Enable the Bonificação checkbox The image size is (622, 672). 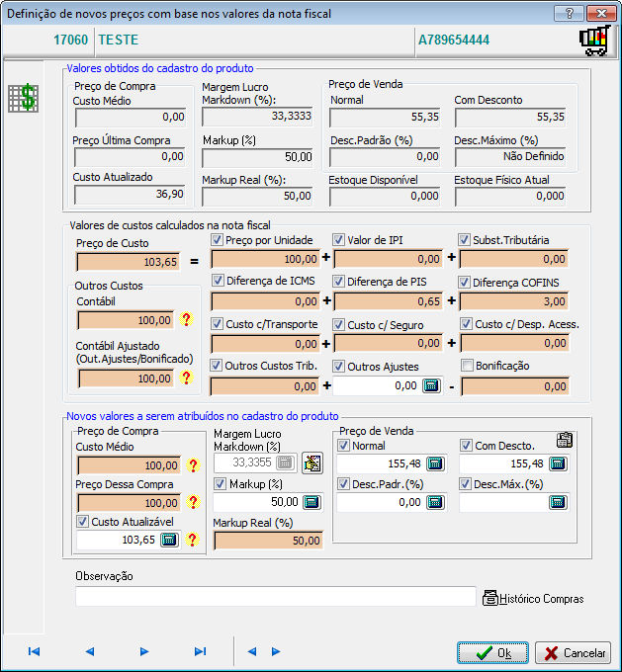tap(467, 366)
